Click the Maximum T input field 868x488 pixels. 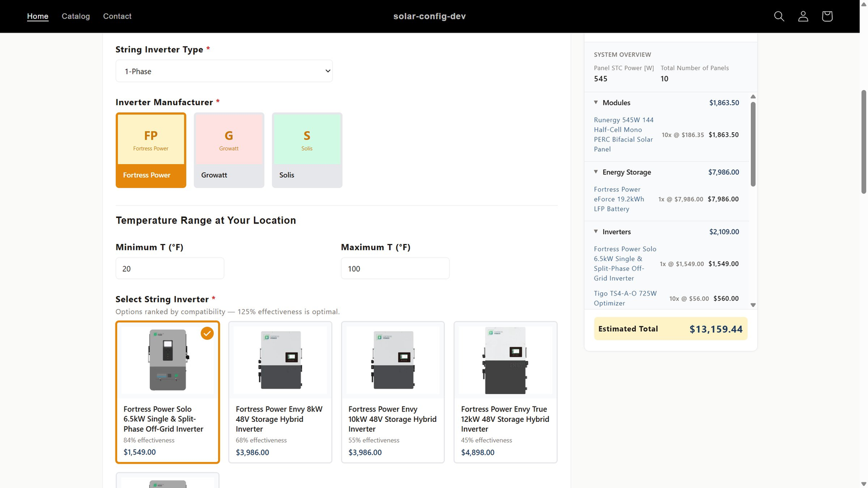(395, 268)
